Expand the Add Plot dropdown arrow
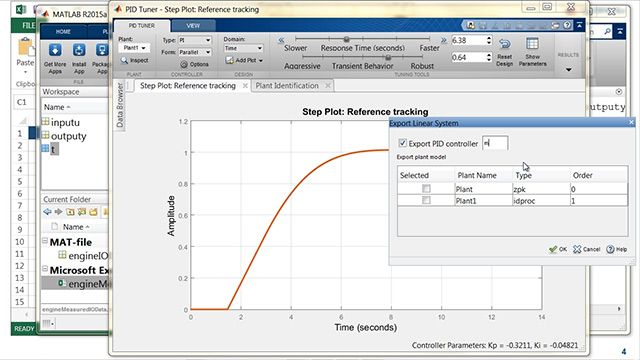The image size is (640, 360). 260,60
